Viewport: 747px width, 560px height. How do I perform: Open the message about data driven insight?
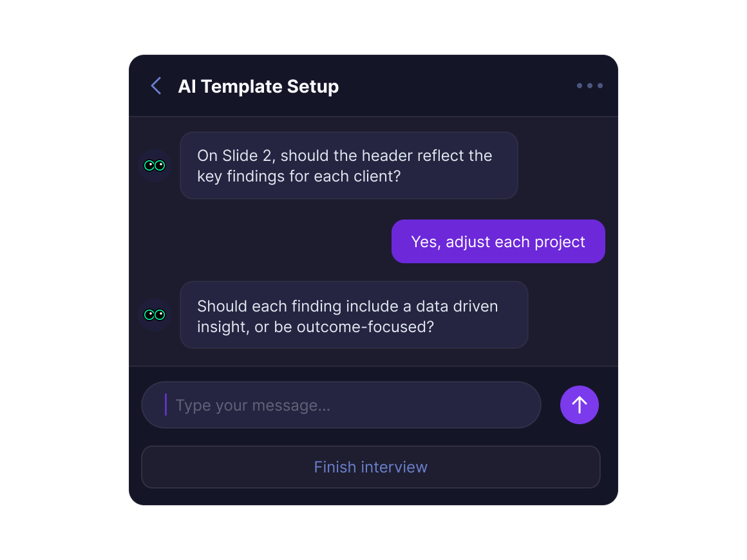(x=354, y=315)
